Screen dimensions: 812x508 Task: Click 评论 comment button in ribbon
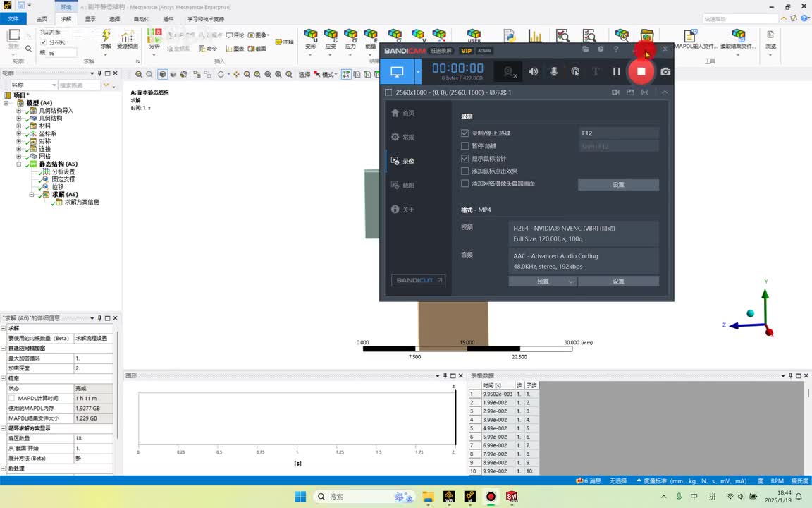click(x=235, y=35)
